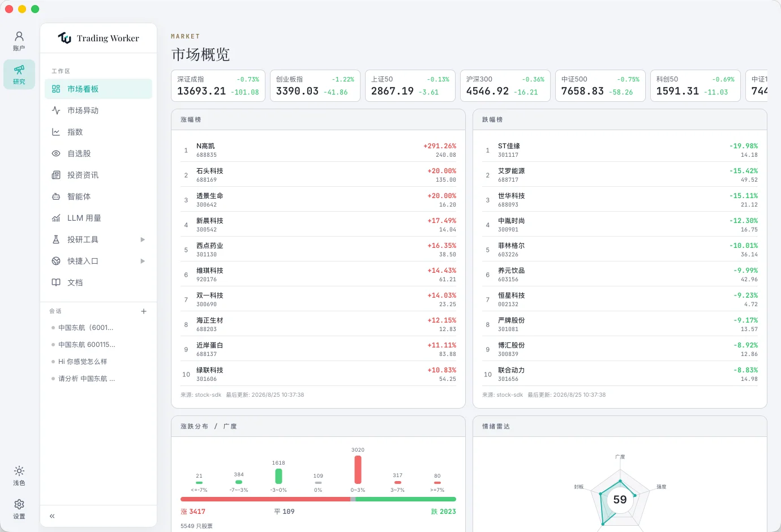
Task: Open the 账户 account section icon
Action: pyautogui.click(x=19, y=41)
